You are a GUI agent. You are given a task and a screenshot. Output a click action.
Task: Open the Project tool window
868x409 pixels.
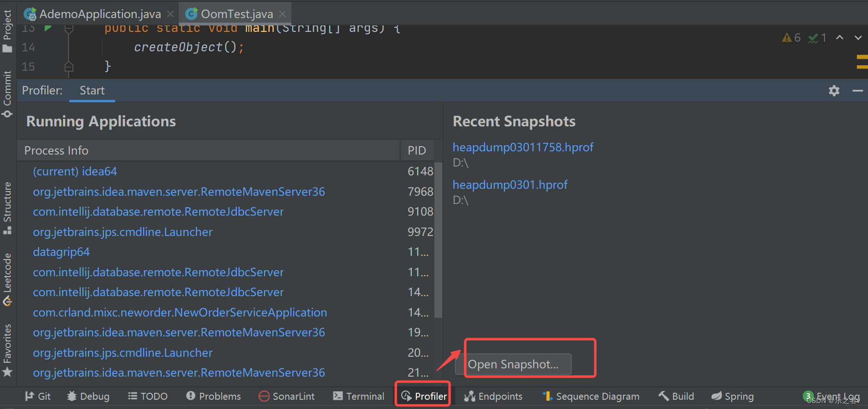(x=7, y=31)
